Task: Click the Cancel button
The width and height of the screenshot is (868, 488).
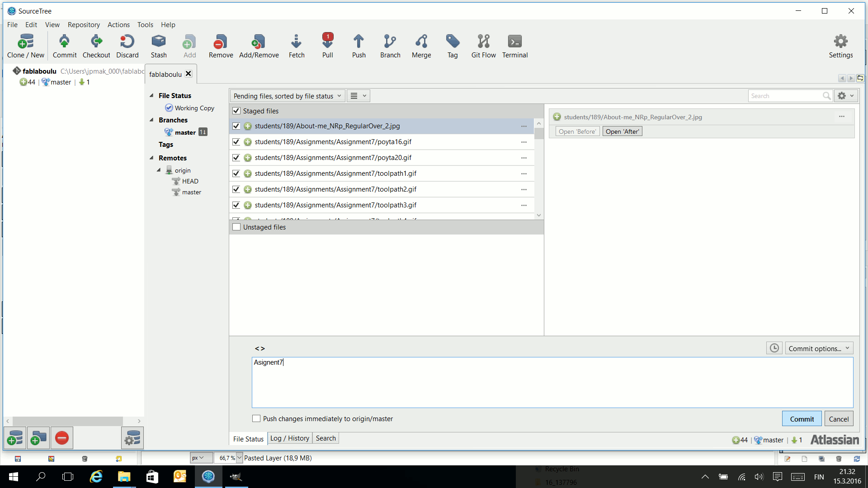Action: 839,419
